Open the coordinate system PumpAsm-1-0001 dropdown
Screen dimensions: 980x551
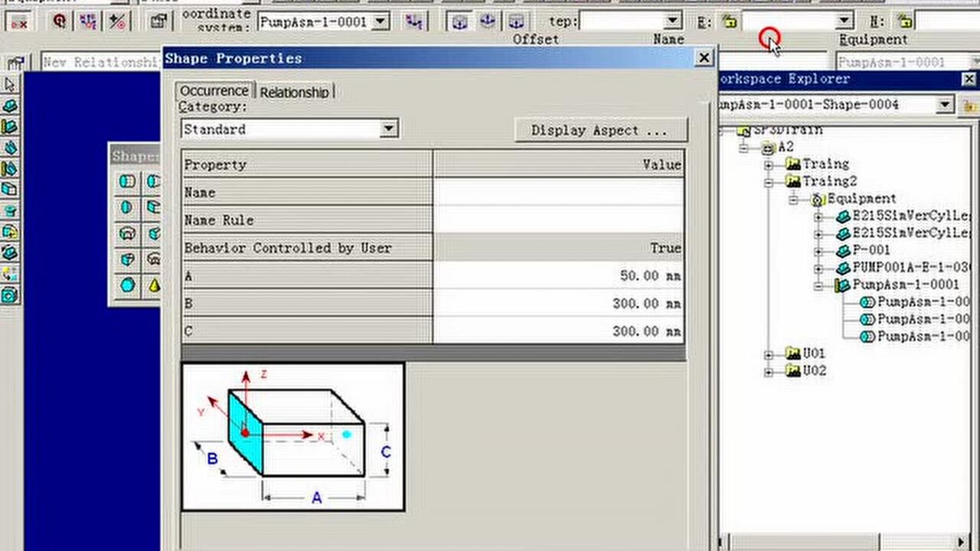381,21
